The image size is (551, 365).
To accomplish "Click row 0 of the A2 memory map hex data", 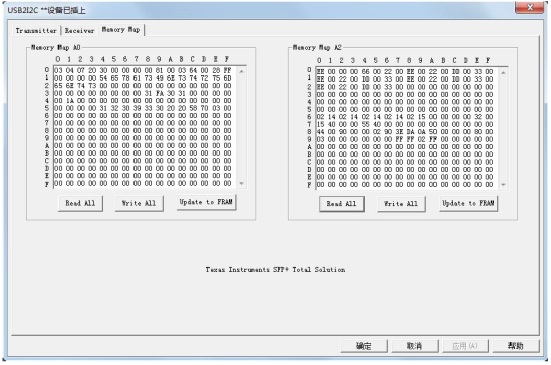I will pos(405,71).
